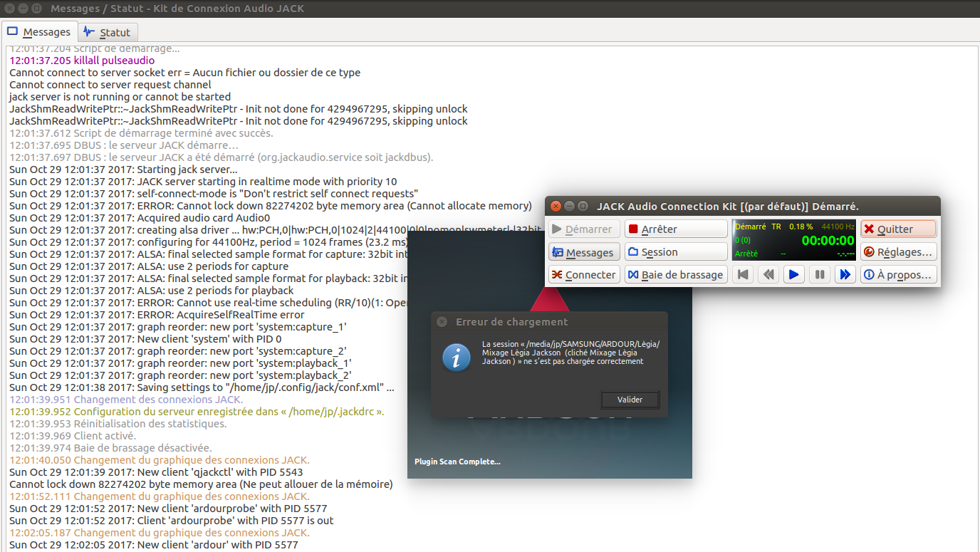Fast-forward the JACK transport
This screenshot has height=552, width=980.
(845, 275)
